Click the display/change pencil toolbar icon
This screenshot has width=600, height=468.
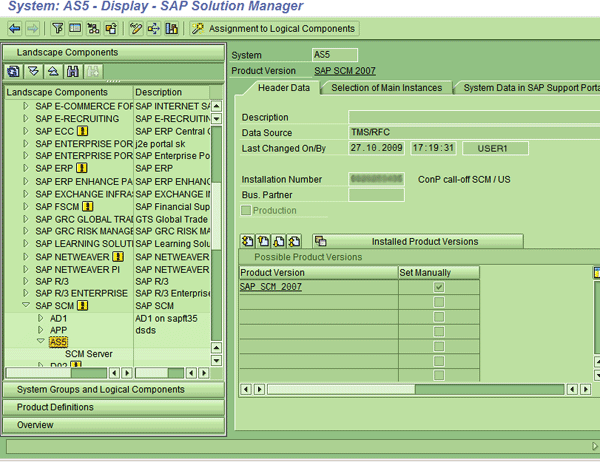[136, 28]
